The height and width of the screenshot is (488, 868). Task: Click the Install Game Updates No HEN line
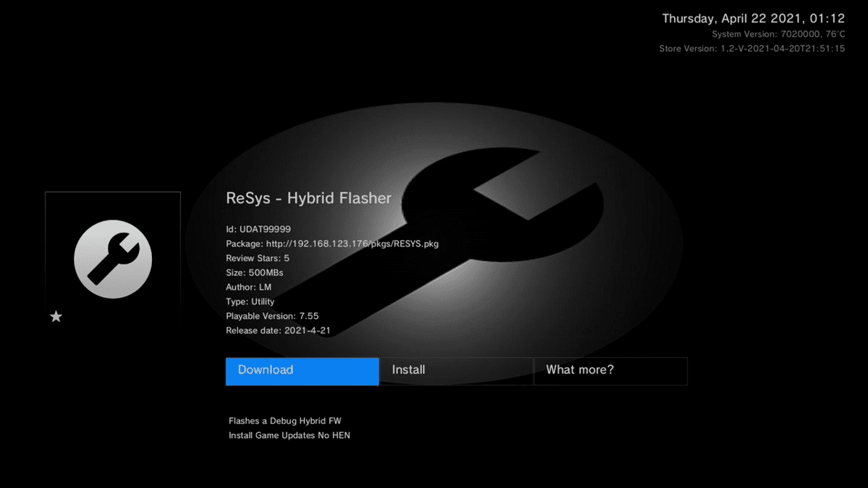tap(289, 435)
